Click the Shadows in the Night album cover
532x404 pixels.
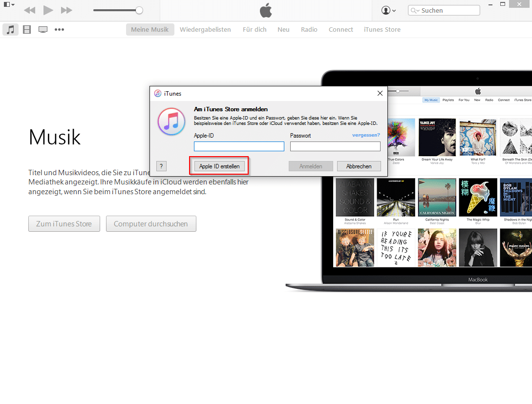point(516,197)
